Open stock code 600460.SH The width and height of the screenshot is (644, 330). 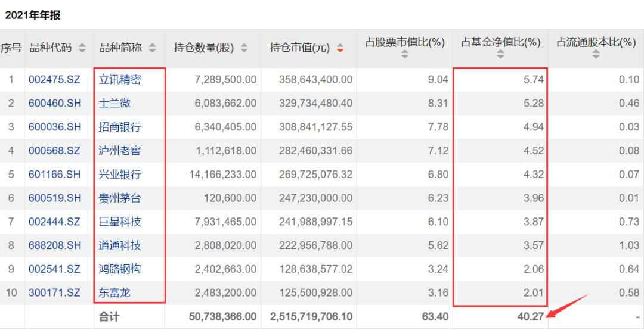tap(55, 104)
